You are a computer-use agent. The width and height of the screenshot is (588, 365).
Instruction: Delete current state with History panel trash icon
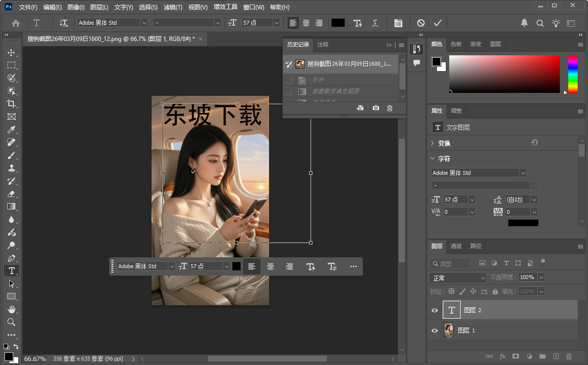pos(390,108)
